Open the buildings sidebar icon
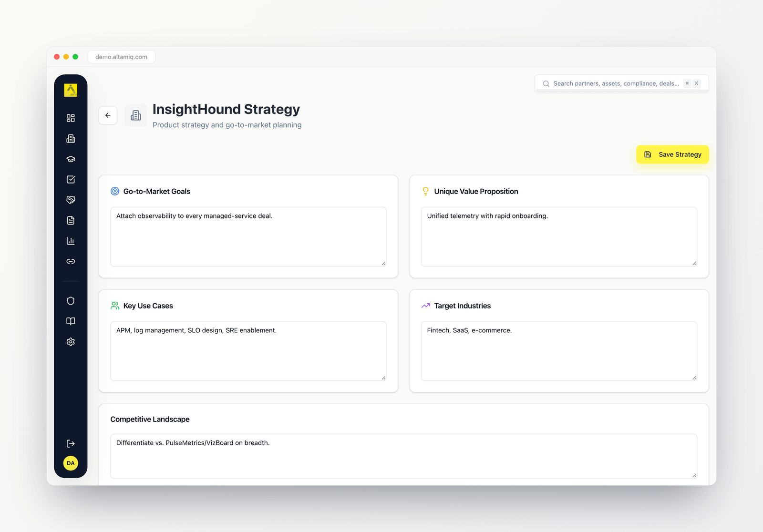Image resolution: width=763 pixels, height=532 pixels. click(71, 139)
